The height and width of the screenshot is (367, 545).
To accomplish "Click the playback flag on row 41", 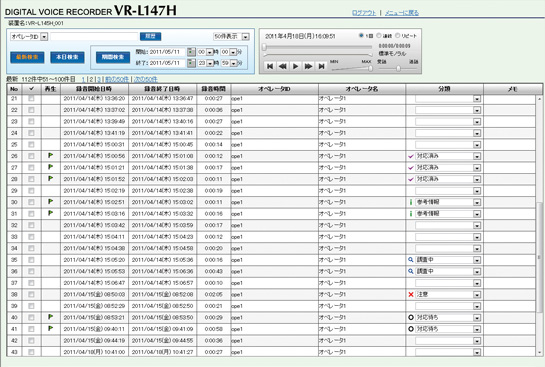I will [51, 328].
